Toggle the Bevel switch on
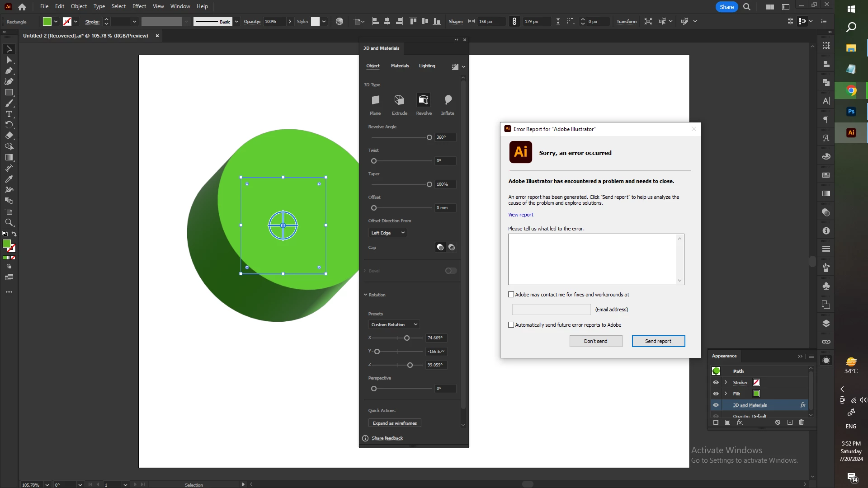Screen dimensions: 868x488 [x=451, y=271]
